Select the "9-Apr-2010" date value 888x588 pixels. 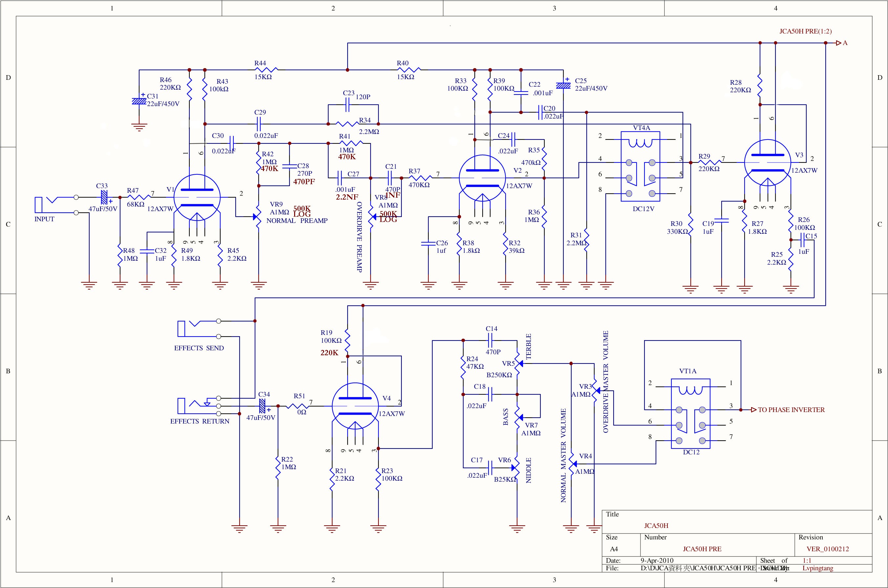pos(657,561)
